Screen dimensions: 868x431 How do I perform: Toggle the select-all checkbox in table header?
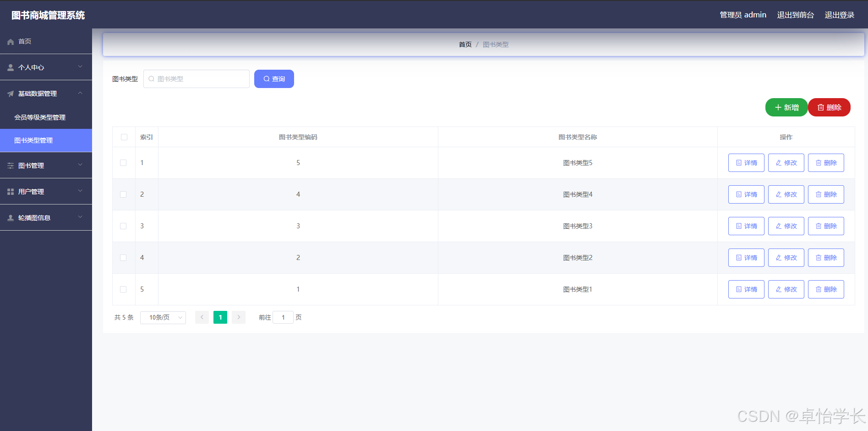pyautogui.click(x=124, y=137)
